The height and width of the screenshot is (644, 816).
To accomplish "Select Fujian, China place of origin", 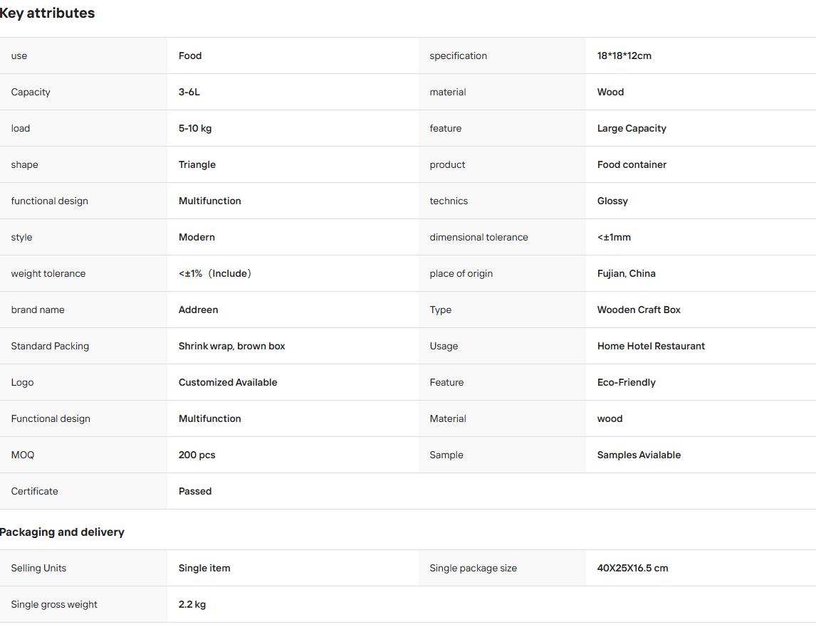I will point(626,274).
